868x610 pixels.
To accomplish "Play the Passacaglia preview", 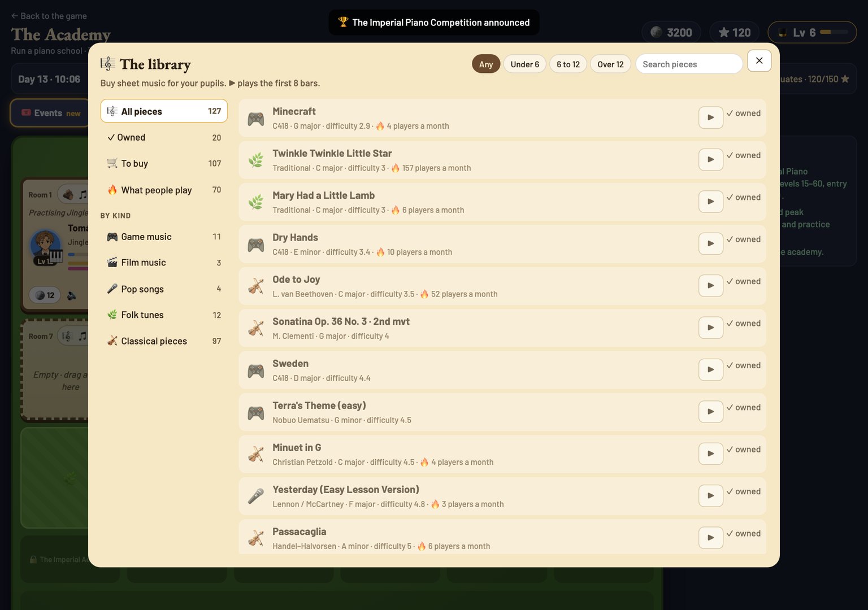I will pyautogui.click(x=711, y=538).
